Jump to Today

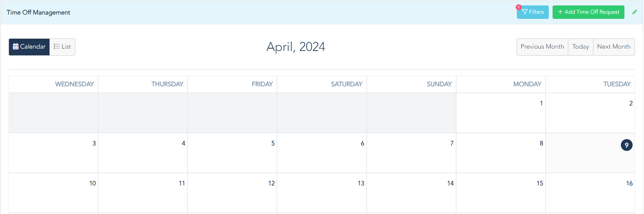[x=581, y=47]
